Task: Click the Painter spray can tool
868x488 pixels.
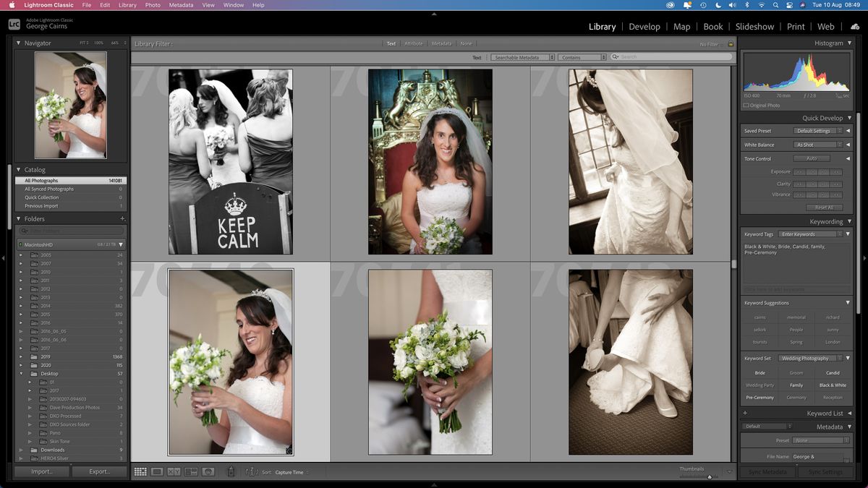Action: 231,471
